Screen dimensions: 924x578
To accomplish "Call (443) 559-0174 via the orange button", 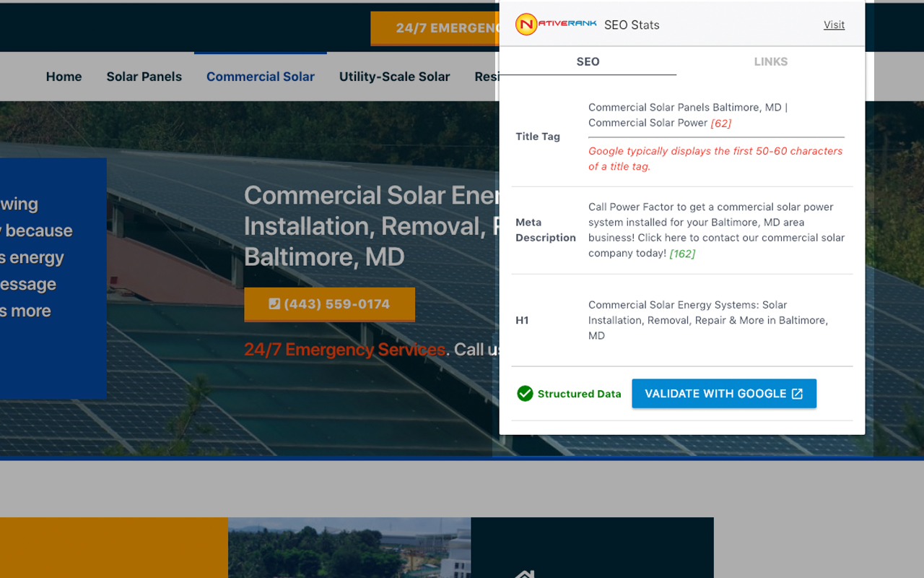I will (x=329, y=304).
